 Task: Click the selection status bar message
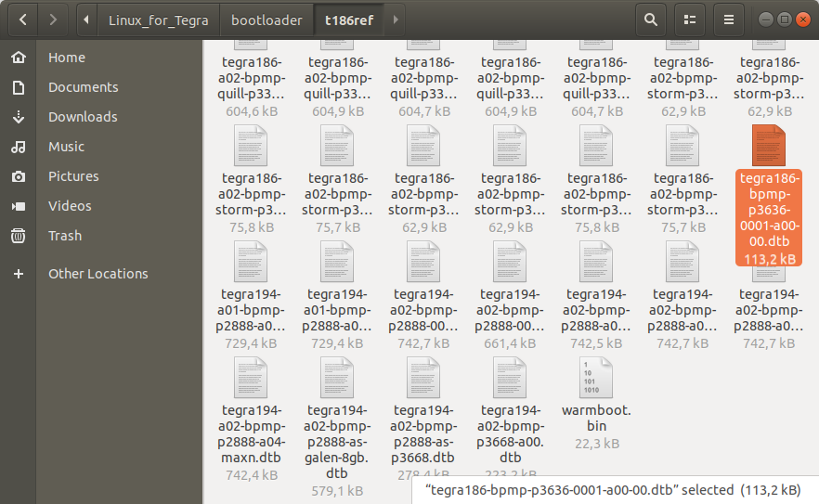coord(613,490)
